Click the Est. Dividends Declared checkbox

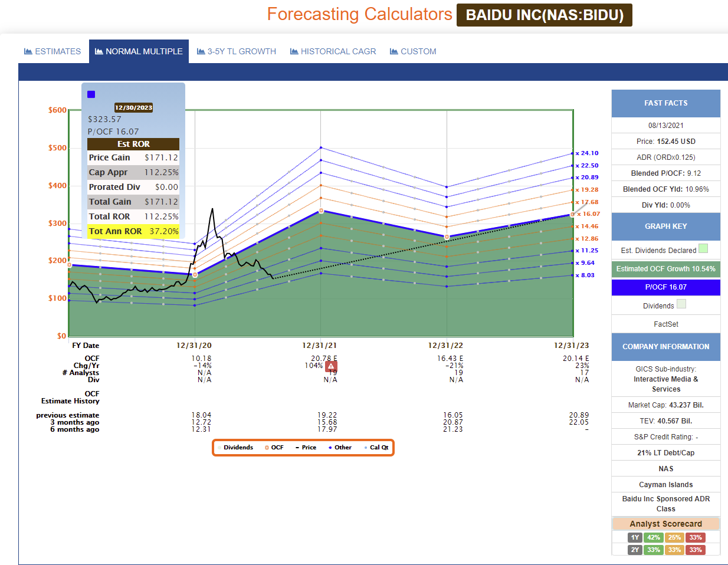tap(703, 248)
